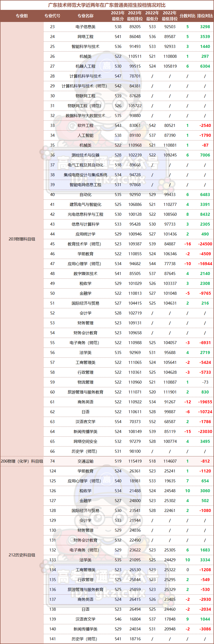This screenshot has width=214, height=644.
Task: Click ranking difference value -16944
Action: pos(205,264)
